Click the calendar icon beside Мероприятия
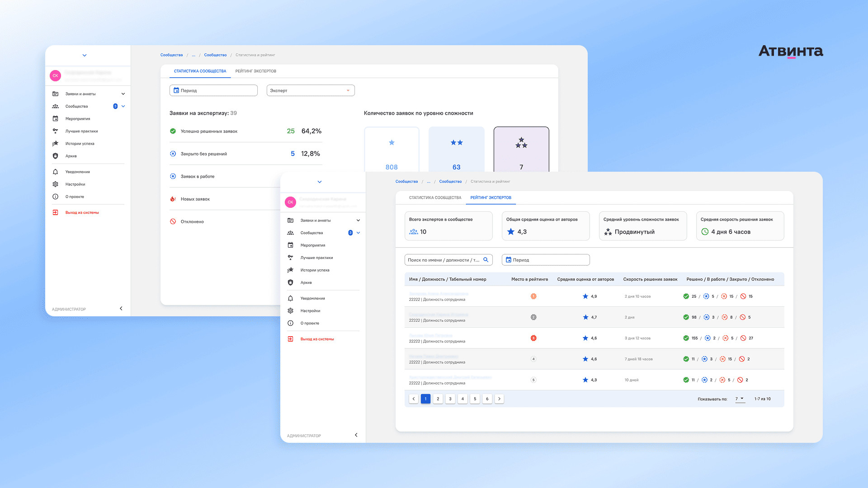This screenshot has width=868, height=488. [x=290, y=245]
